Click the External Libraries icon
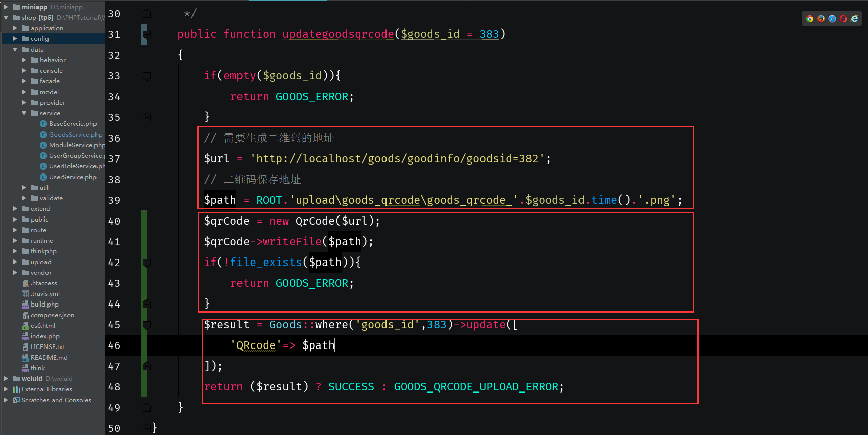 pyautogui.click(x=16, y=389)
